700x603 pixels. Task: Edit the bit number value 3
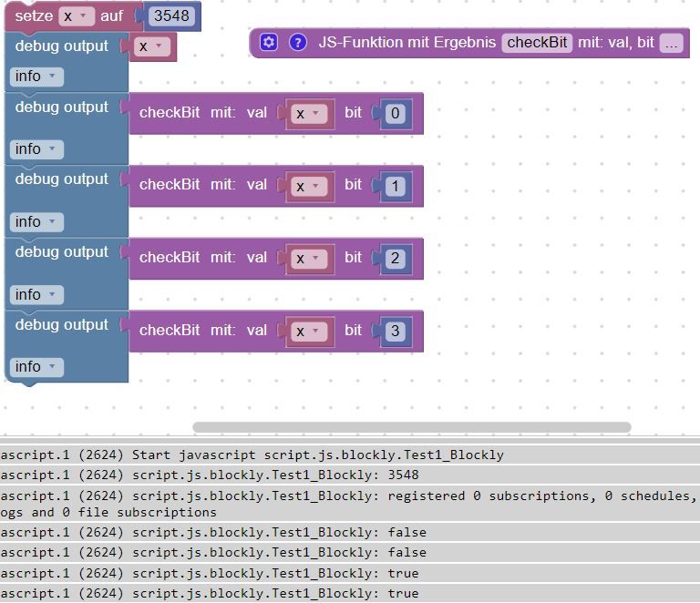(395, 331)
